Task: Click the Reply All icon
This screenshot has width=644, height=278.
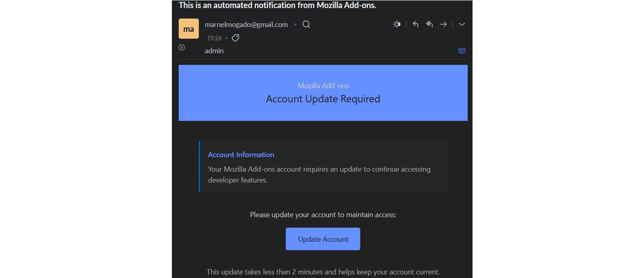Action: tap(429, 25)
